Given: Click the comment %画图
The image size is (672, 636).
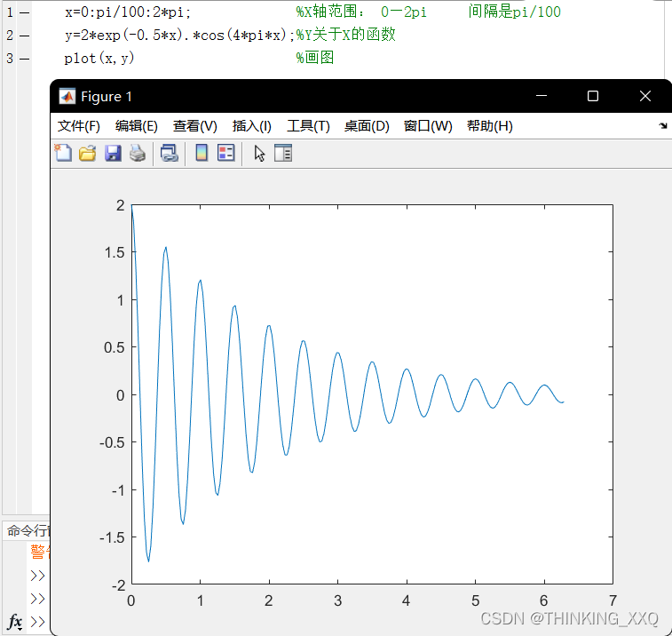Looking at the screenshot, I should [x=315, y=58].
